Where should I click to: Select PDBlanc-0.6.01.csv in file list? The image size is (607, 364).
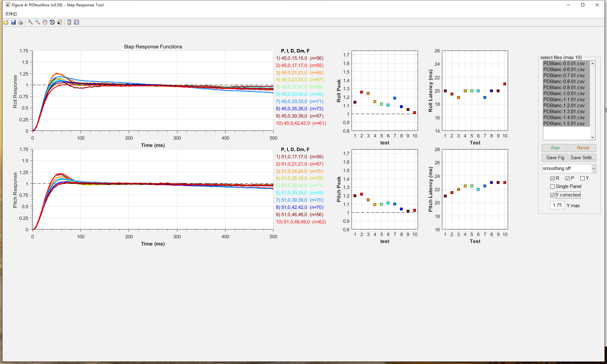coord(566,70)
